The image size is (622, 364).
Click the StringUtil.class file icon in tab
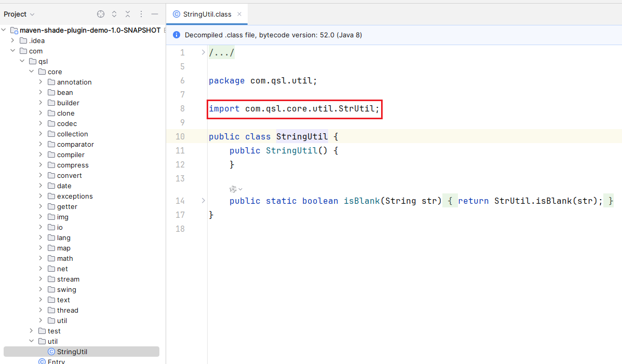point(177,14)
